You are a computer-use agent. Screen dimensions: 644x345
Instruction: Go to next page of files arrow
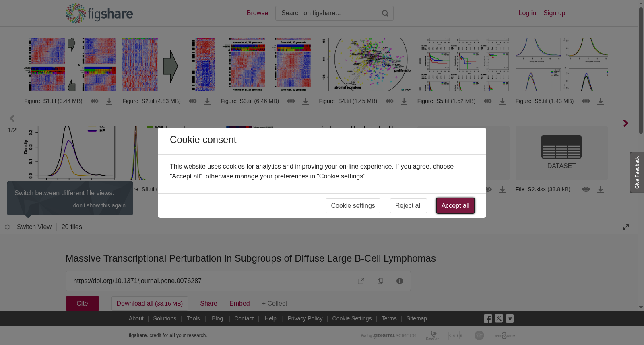pos(625,123)
